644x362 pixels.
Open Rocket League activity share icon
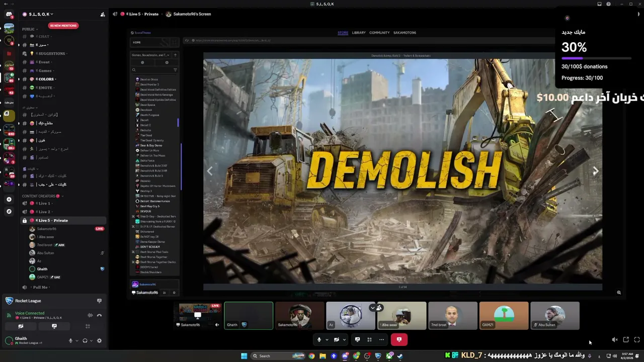(99, 301)
